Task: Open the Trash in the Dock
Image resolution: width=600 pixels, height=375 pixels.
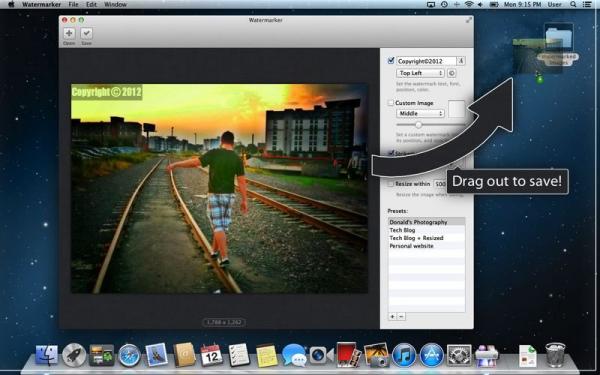Action: [x=555, y=355]
